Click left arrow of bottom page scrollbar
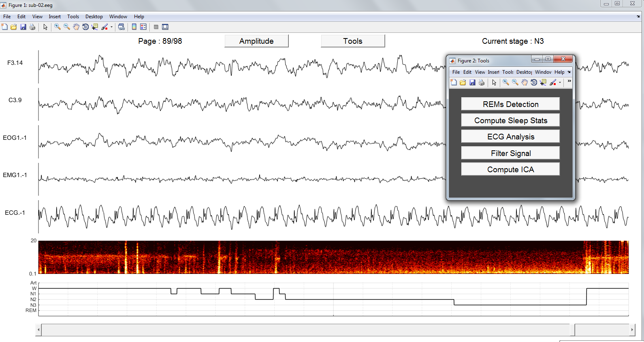Screen dimensions: 644x342 point(38,330)
